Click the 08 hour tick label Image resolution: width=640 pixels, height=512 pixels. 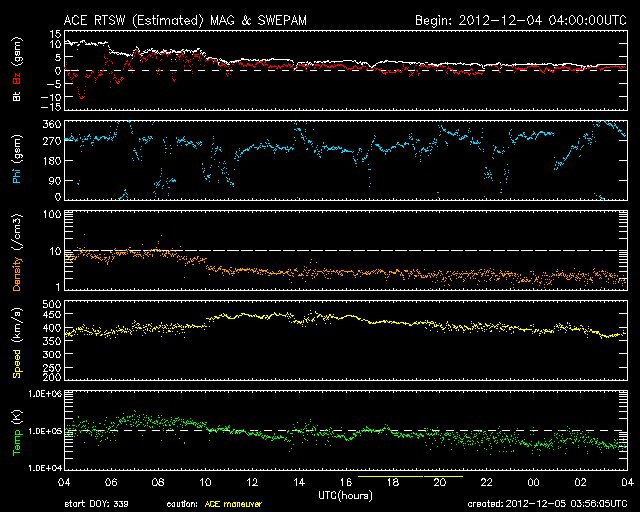(x=160, y=483)
